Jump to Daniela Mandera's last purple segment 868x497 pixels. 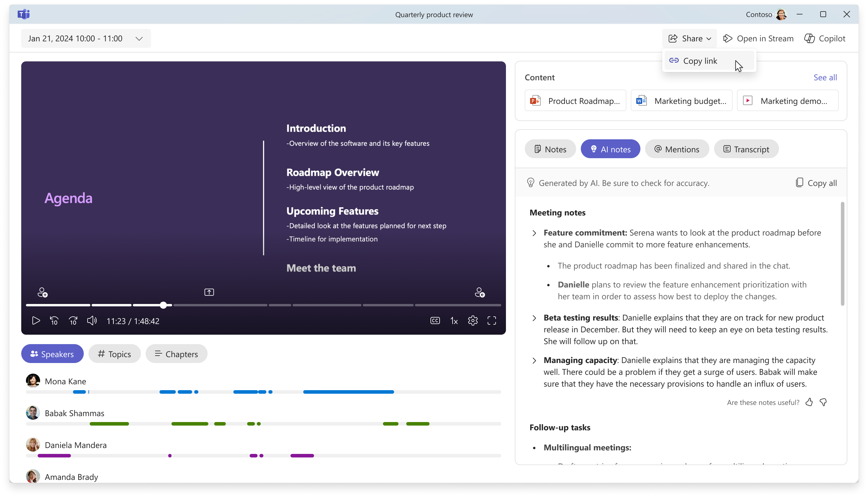point(302,456)
